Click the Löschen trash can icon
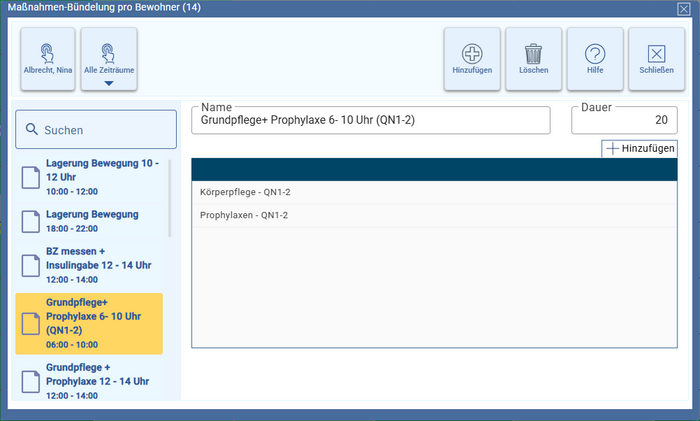The width and height of the screenshot is (700, 421). 533,58
